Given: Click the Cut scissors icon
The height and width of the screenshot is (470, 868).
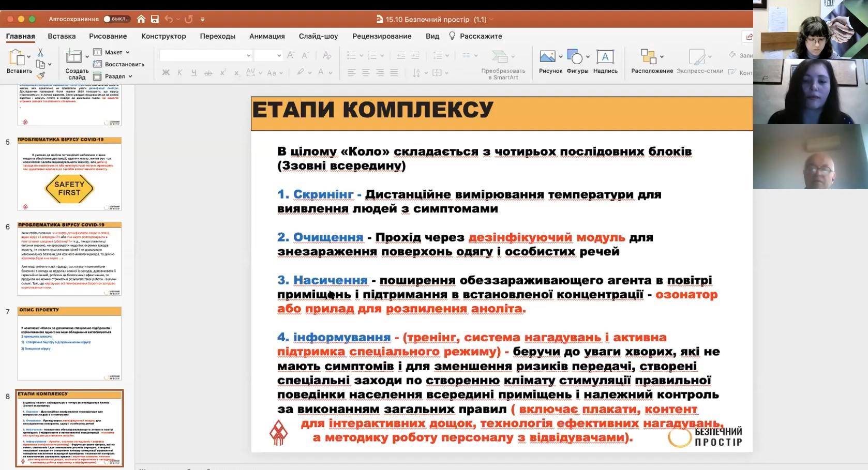Looking at the screenshot, I should point(40,53).
